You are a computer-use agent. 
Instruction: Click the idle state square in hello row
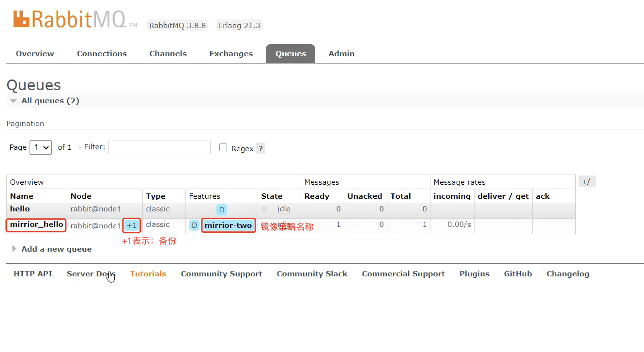[264, 209]
